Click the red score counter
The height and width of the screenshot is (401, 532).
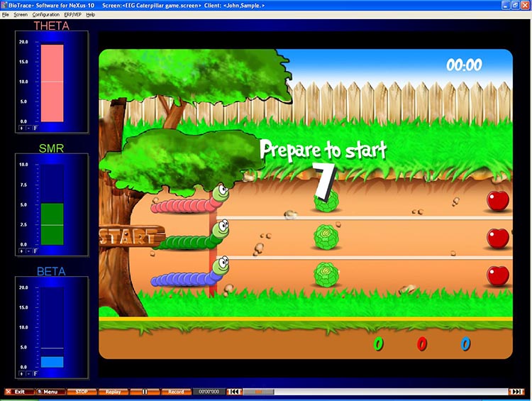422,344
